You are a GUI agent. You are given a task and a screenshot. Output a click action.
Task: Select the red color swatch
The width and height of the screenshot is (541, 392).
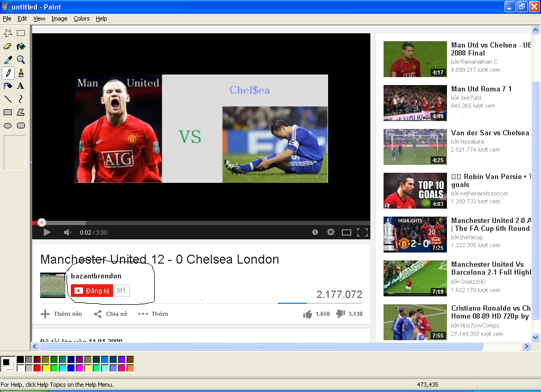pos(38,368)
